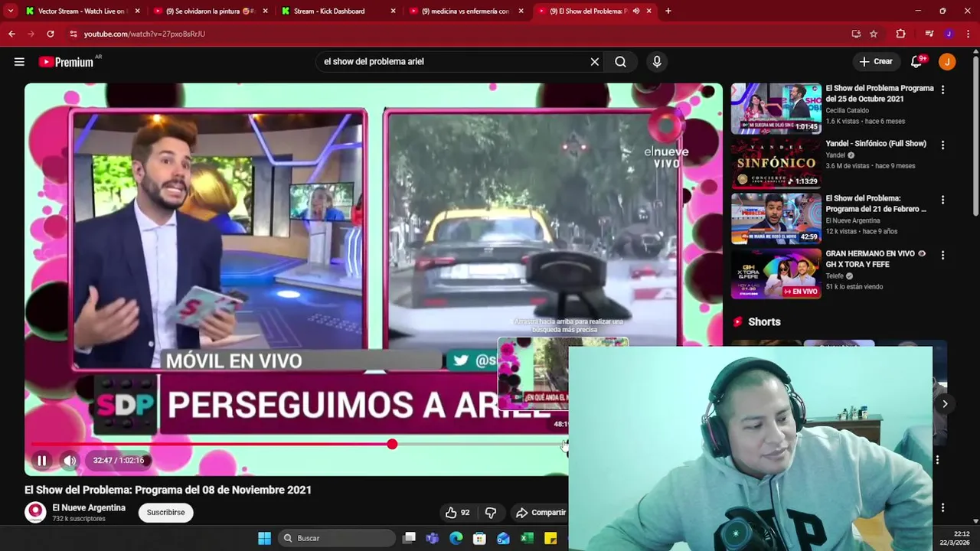Image resolution: width=980 pixels, height=551 pixels.
Task: Open El Nueve Argentina channel name
Action: (x=89, y=508)
